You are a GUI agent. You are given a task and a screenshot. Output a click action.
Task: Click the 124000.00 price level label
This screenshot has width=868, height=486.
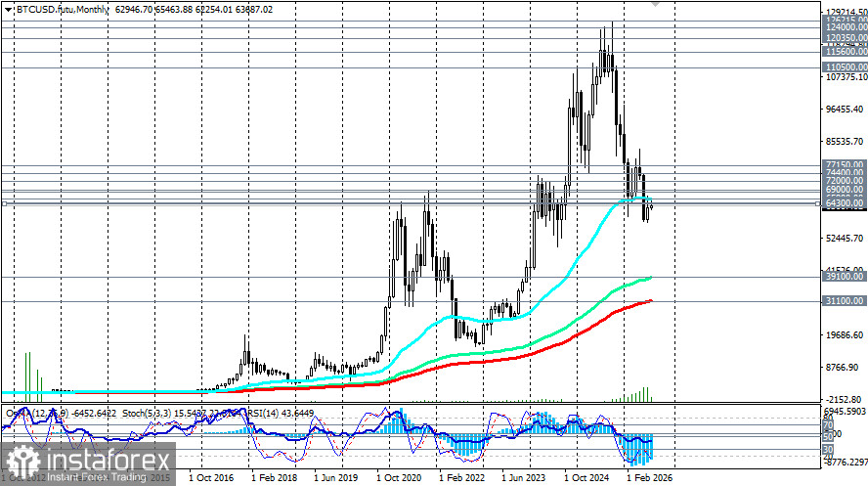[846, 27]
